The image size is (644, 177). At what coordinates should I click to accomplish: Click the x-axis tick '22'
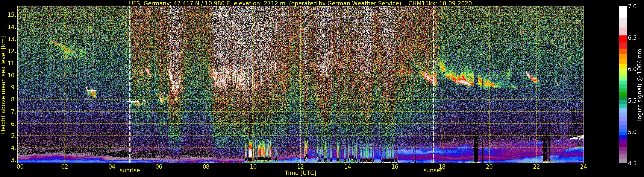pos(536,167)
